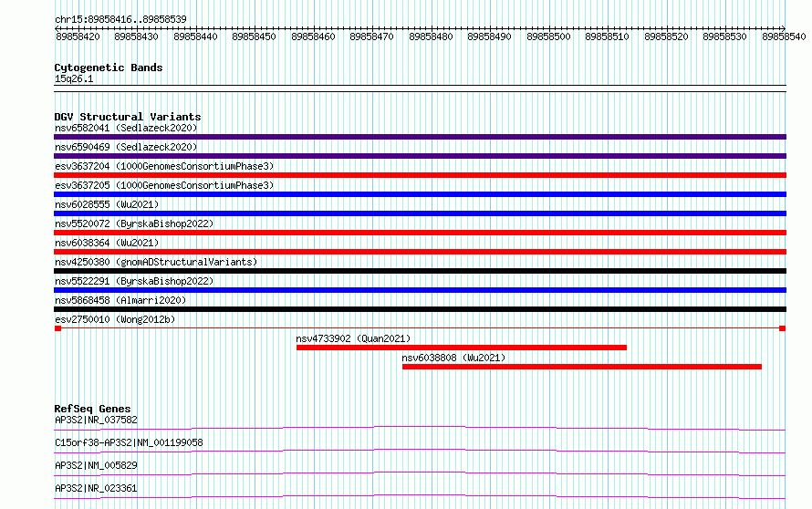Click the DGV Structural Variants track heading
The width and height of the screenshot is (812, 509).
[128, 117]
